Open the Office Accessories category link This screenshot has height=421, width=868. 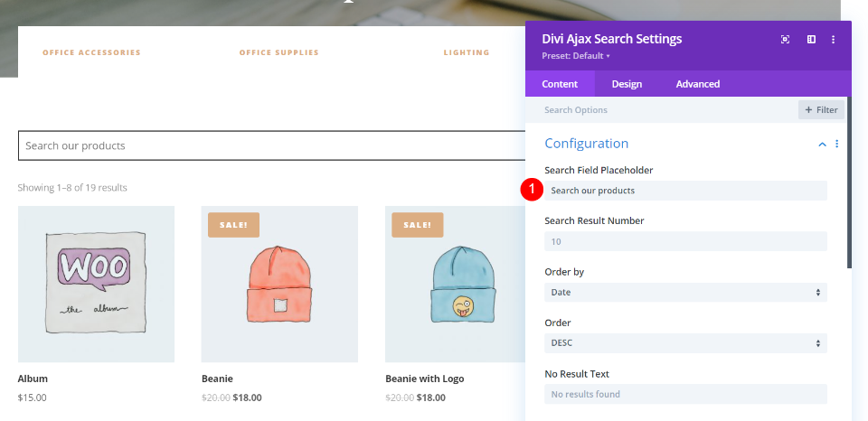(91, 52)
